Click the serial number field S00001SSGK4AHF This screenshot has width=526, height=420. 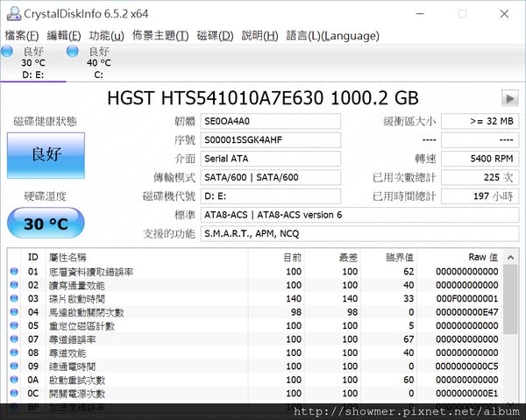[x=270, y=140]
